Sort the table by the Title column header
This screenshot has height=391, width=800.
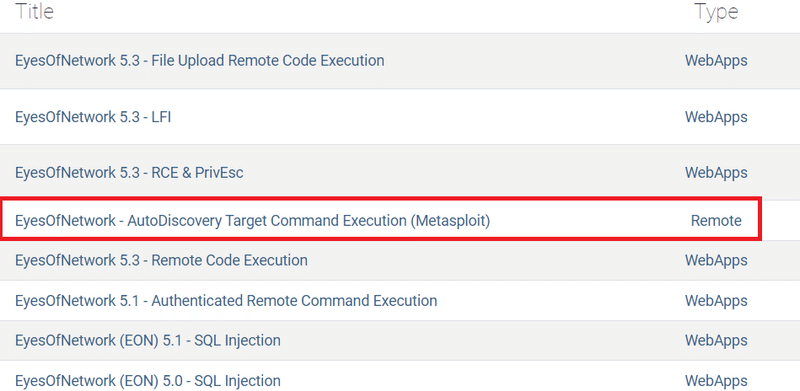coord(34,11)
